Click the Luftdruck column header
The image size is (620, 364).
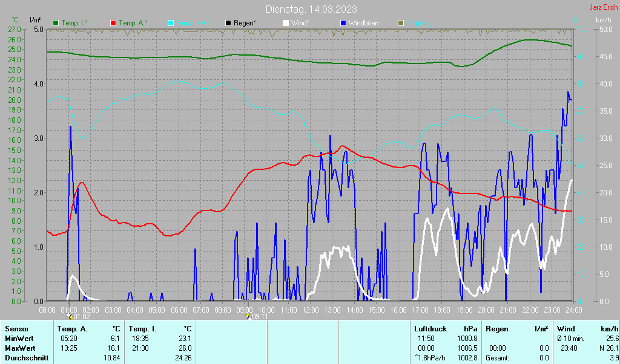pos(430,329)
